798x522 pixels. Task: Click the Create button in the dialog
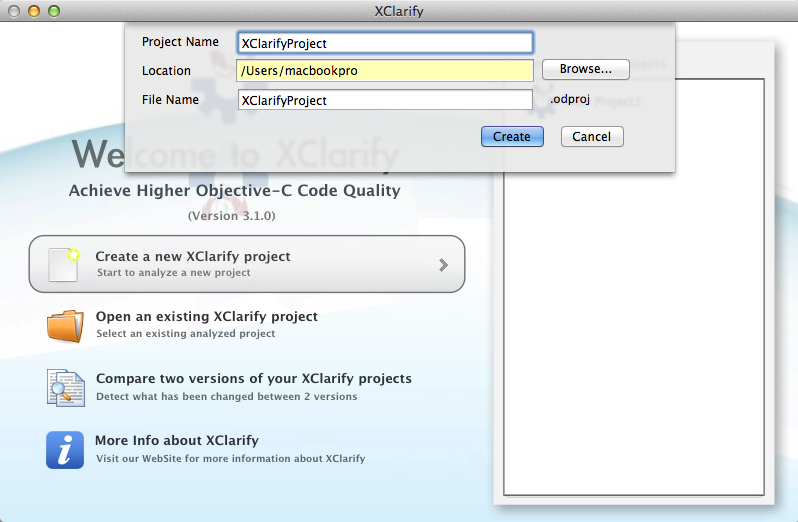512,136
